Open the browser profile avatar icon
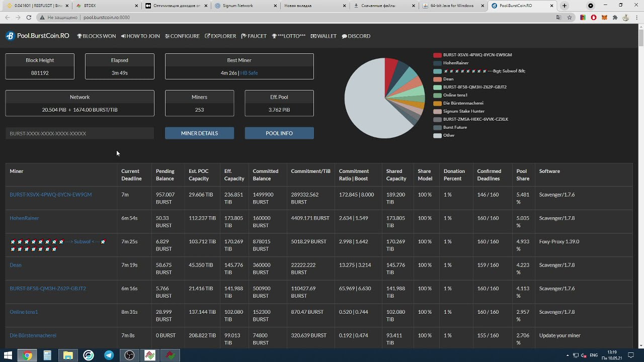 click(x=625, y=17)
